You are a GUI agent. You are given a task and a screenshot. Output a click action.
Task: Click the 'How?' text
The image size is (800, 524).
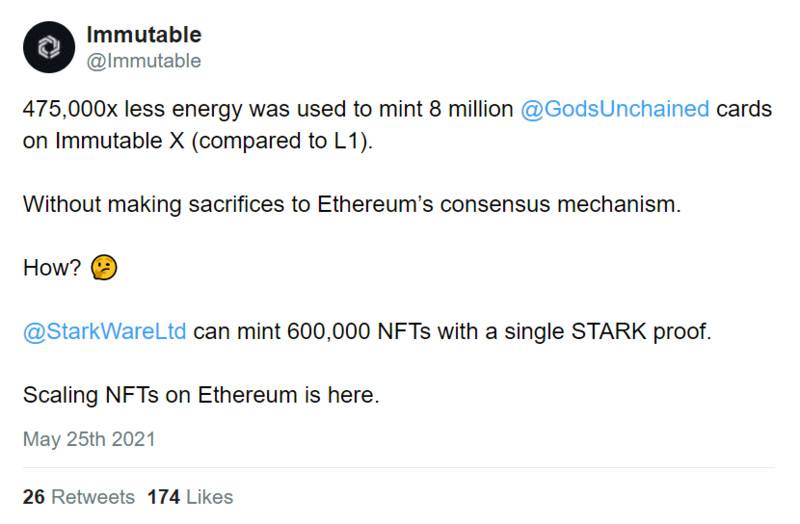coord(52,267)
